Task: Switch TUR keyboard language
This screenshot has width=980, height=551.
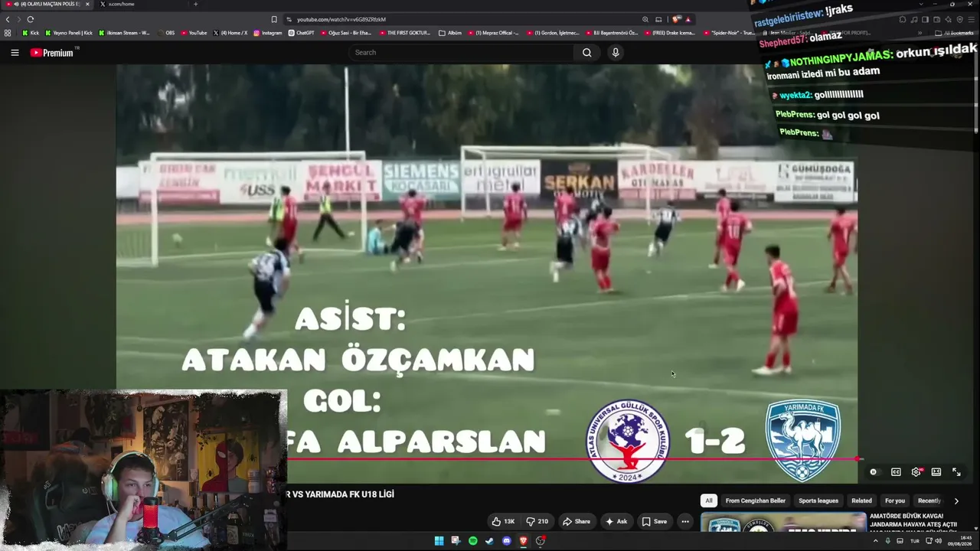Action: click(x=914, y=541)
